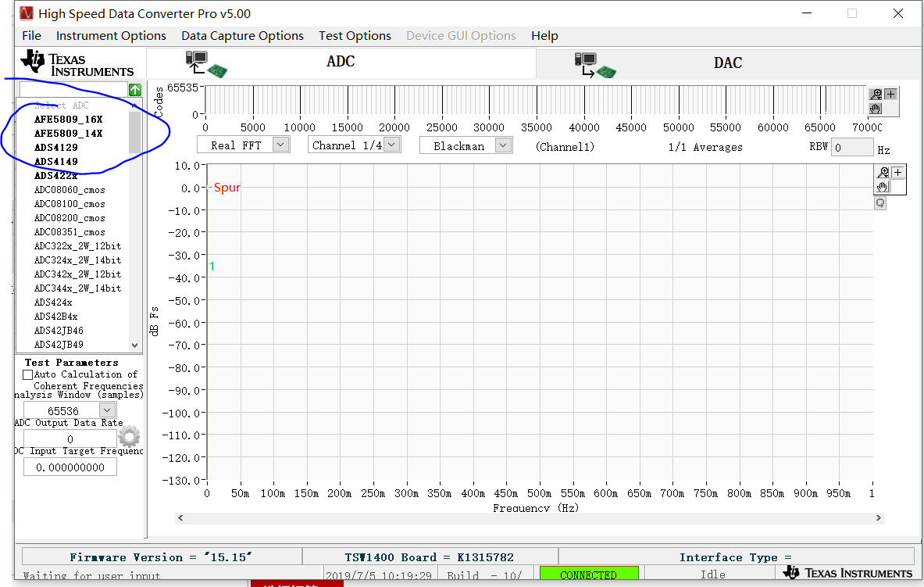Switch to the DAC tab
Screen dimensions: 924x587
pos(727,63)
